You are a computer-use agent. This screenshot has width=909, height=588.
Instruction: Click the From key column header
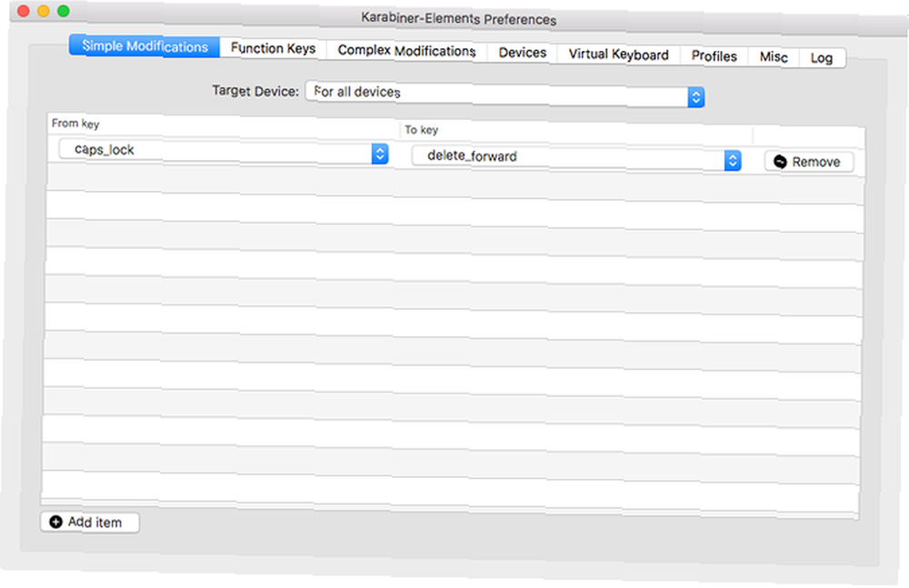[x=75, y=124]
